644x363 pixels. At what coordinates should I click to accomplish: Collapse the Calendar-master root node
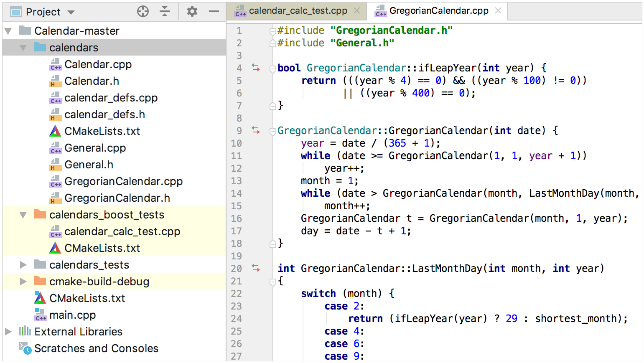tap(8, 31)
